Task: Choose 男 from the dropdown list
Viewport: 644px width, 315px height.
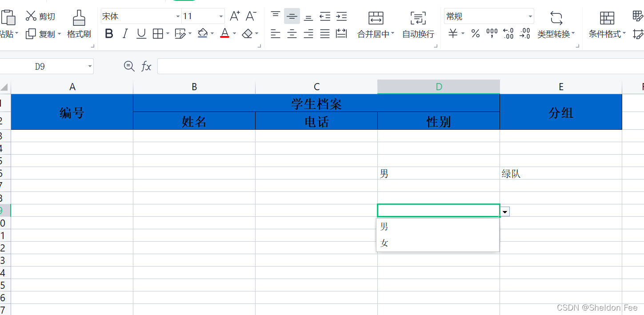Action: tap(438, 227)
